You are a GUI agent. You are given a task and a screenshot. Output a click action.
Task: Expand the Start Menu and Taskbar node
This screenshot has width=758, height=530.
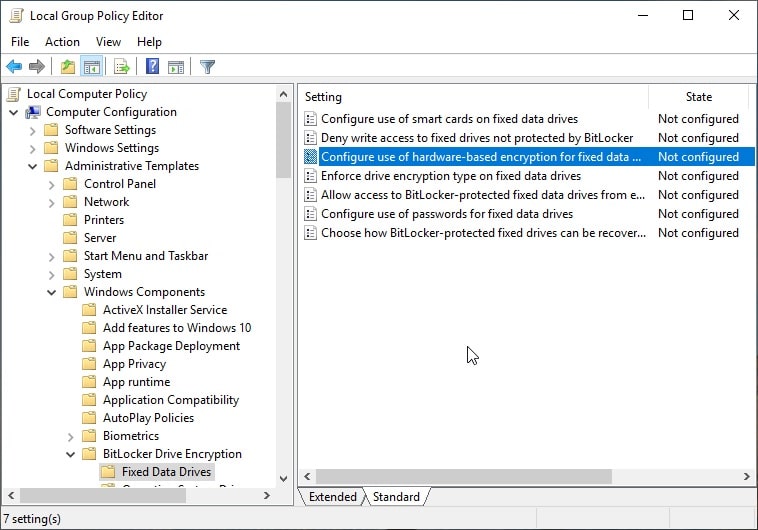click(x=51, y=257)
